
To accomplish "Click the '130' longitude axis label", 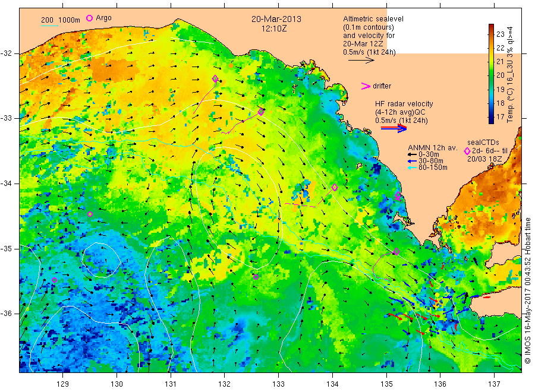I will pyautogui.click(x=117, y=384).
